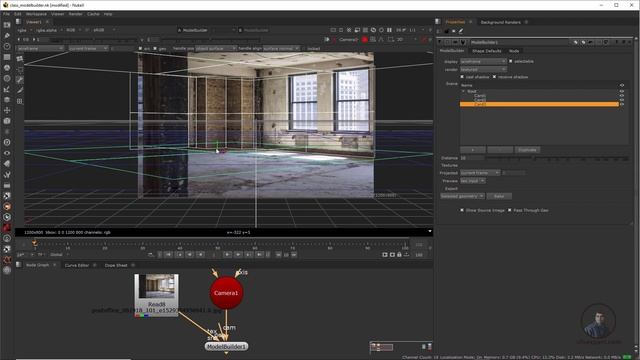Open the Color nodes toolbar menu
The height and width of the screenshot is (360, 640).
coord(7,67)
